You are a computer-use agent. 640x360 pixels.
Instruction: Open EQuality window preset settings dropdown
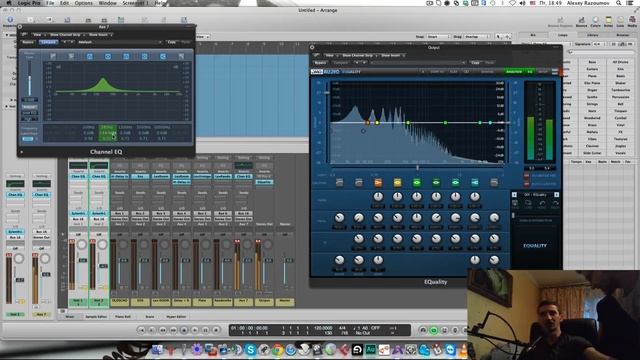coord(417,63)
